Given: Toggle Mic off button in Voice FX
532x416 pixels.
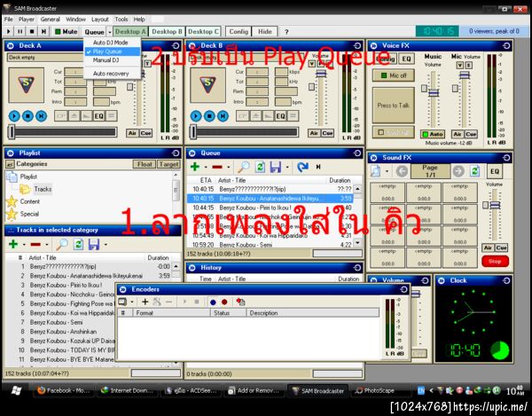Looking at the screenshot, I should pyautogui.click(x=393, y=75).
